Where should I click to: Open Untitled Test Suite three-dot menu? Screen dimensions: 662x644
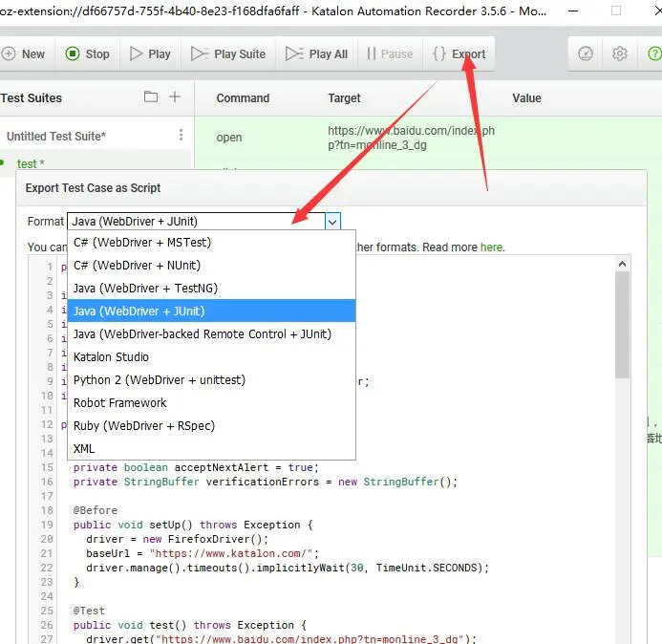click(181, 135)
